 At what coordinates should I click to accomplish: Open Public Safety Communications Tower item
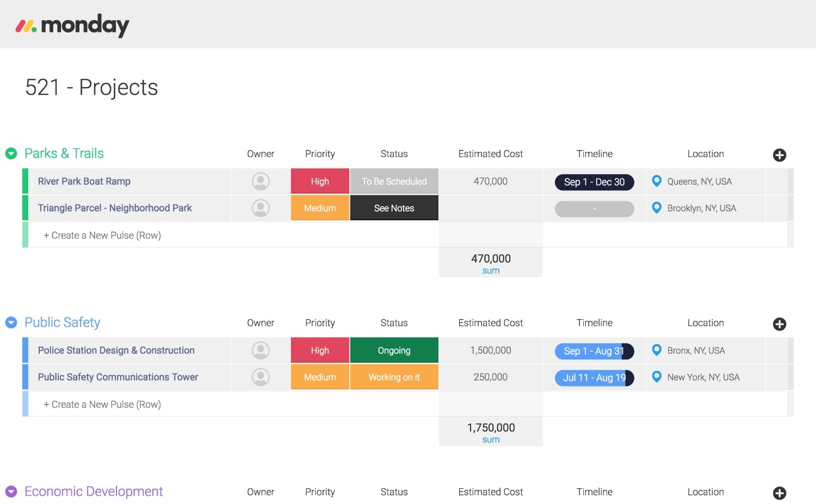click(x=118, y=377)
